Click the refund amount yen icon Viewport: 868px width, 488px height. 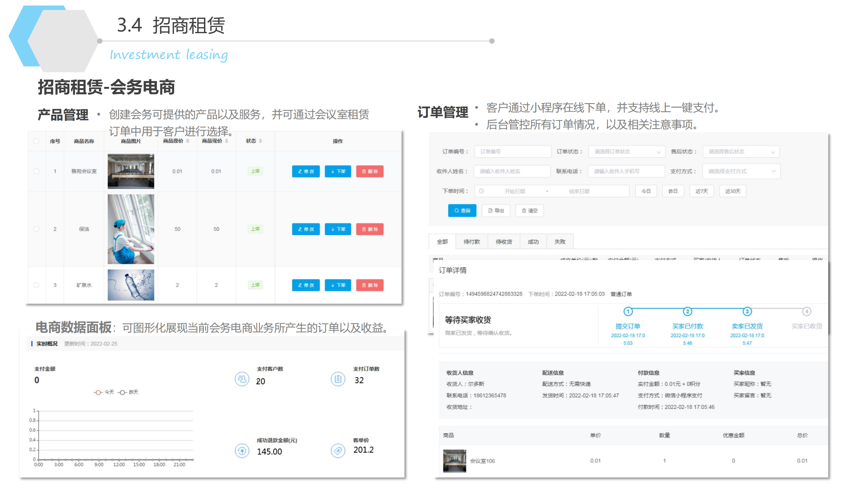(x=241, y=451)
